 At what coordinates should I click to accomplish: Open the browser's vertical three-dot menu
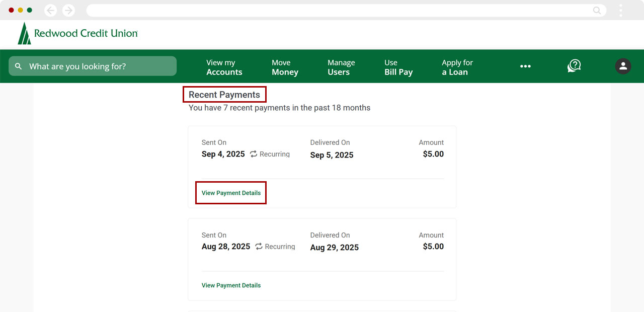[621, 10]
